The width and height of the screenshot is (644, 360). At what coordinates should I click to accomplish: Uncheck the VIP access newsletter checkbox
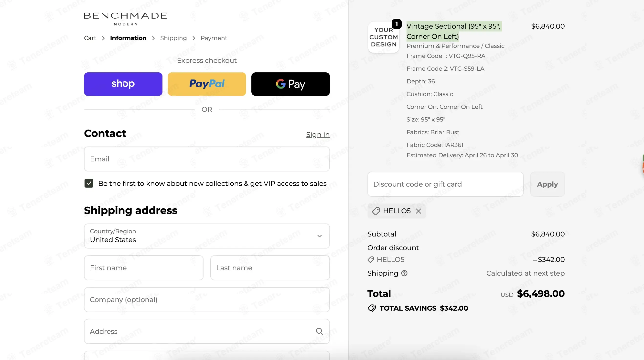pos(89,183)
